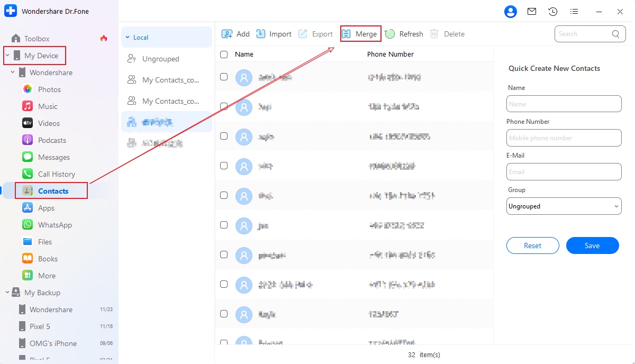Open the mail envelope icon in title bar
This screenshot has height=364, width=635.
(x=532, y=12)
